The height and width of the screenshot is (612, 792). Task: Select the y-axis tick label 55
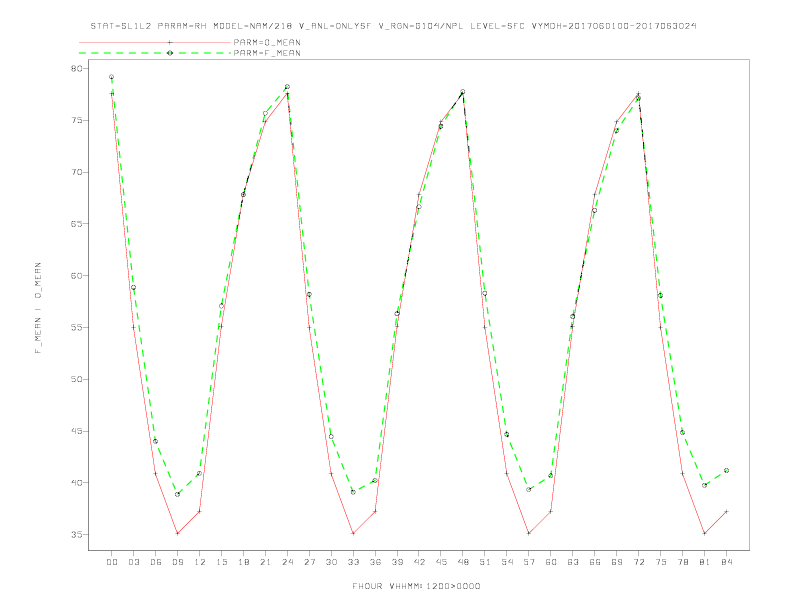tap(77, 327)
